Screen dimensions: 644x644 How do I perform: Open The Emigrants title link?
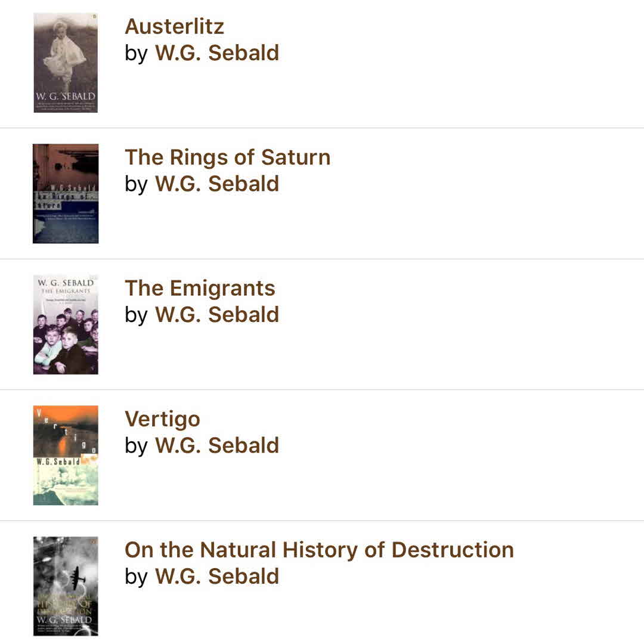pyautogui.click(x=200, y=289)
